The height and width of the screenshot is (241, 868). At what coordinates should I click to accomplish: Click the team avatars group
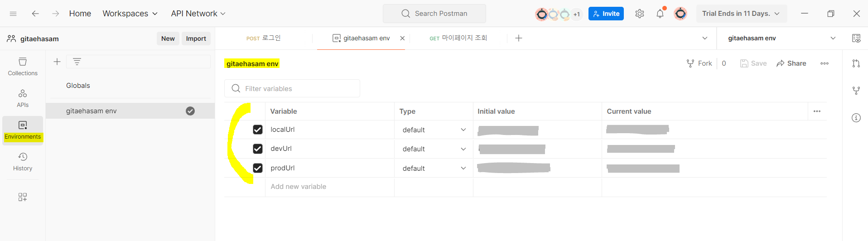click(x=558, y=14)
